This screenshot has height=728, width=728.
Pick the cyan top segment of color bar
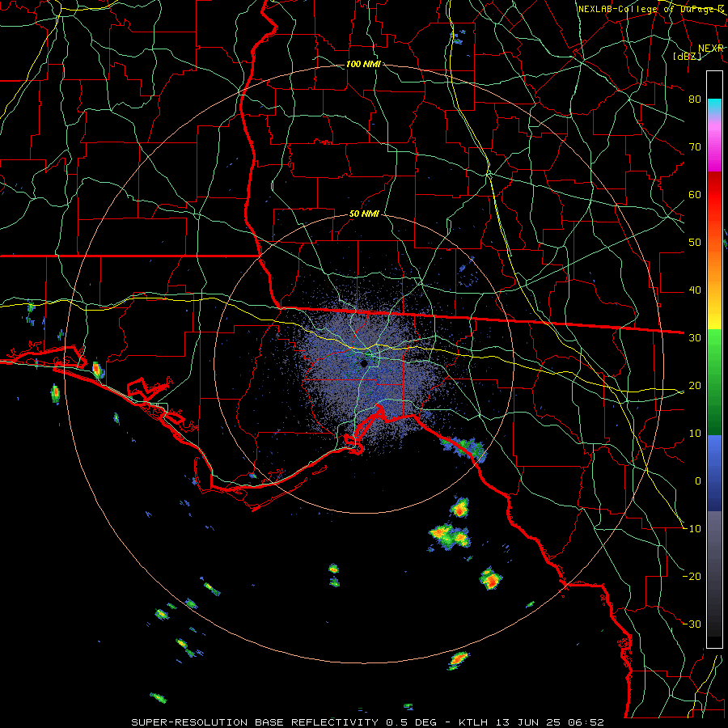[x=714, y=106]
